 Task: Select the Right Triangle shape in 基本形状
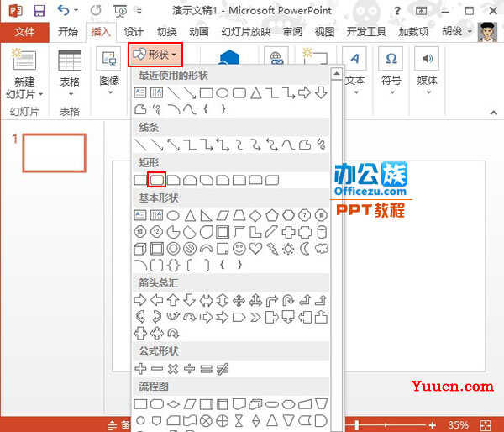click(x=206, y=215)
